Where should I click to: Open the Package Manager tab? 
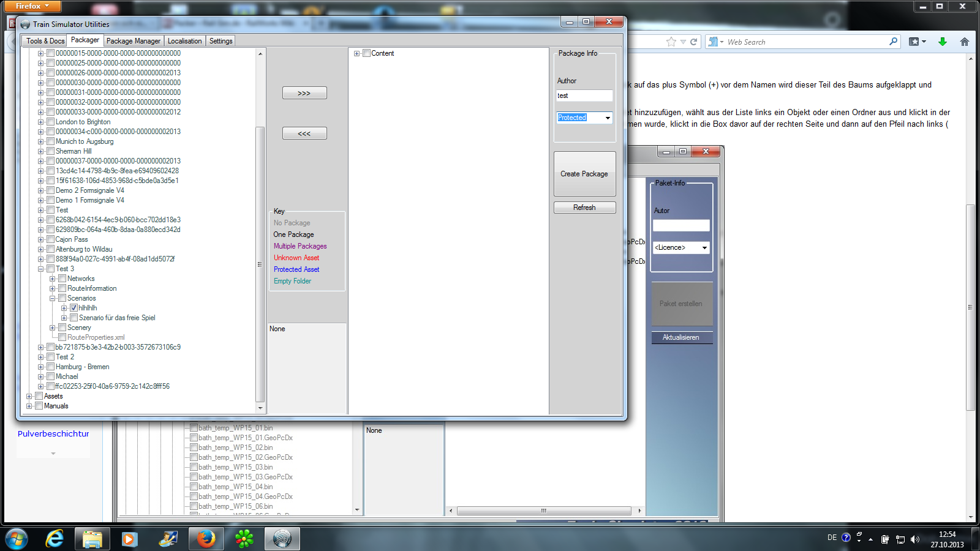(134, 41)
